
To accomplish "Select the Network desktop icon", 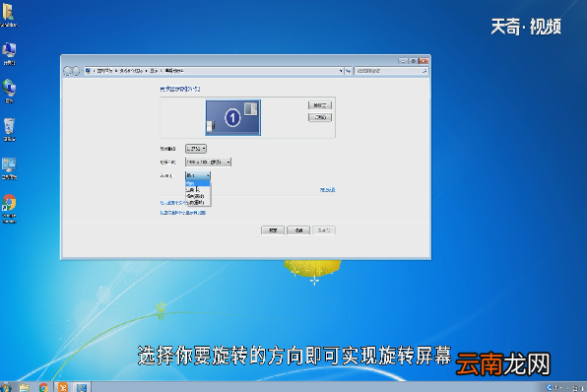I will coord(9,91).
